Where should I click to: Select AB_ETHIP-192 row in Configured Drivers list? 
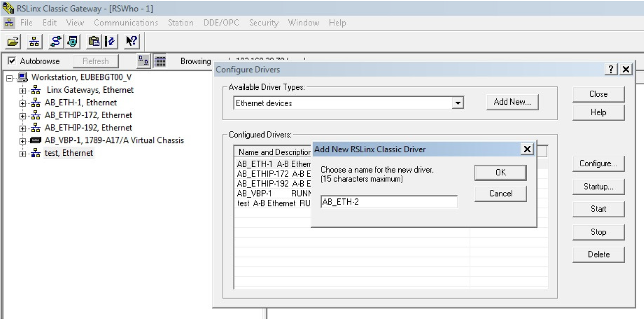(273, 183)
